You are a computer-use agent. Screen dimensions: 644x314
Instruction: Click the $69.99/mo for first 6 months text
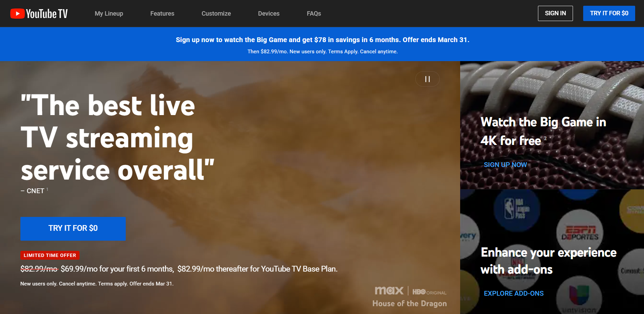(x=117, y=269)
